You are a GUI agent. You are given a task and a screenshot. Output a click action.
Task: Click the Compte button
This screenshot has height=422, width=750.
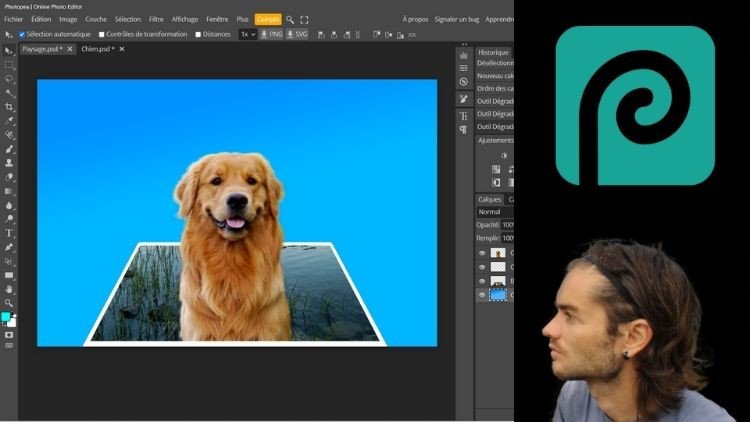(268, 19)
